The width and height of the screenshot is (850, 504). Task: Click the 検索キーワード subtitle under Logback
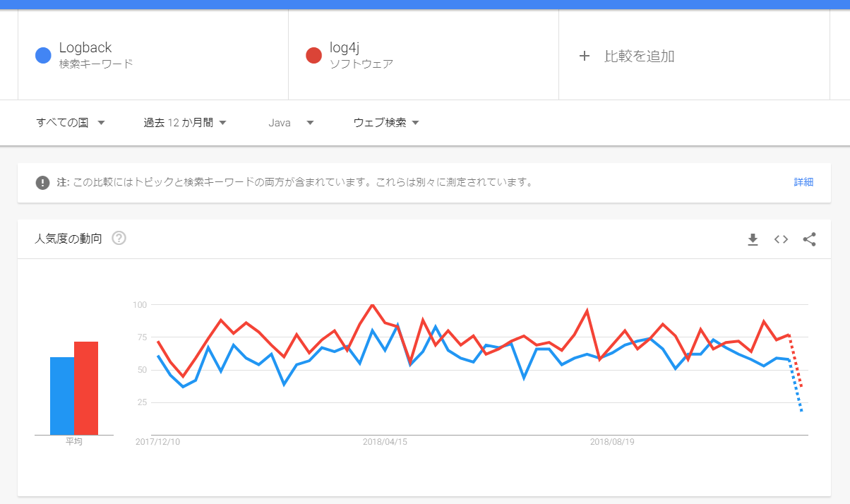coord(96,64)
